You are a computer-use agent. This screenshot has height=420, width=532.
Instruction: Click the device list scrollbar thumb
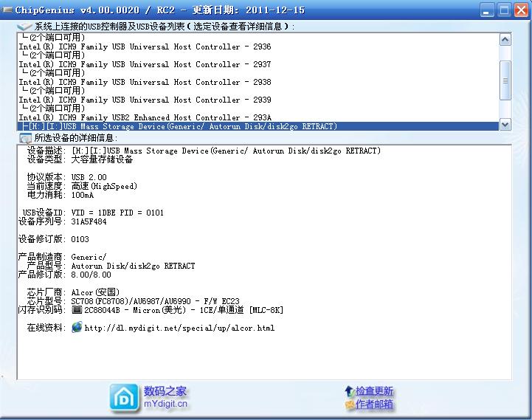(505, 80)
